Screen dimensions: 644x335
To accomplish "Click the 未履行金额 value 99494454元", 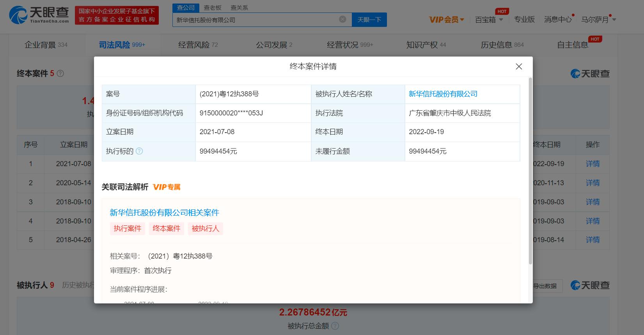I will pyautogui.click(x=428, y=151).
